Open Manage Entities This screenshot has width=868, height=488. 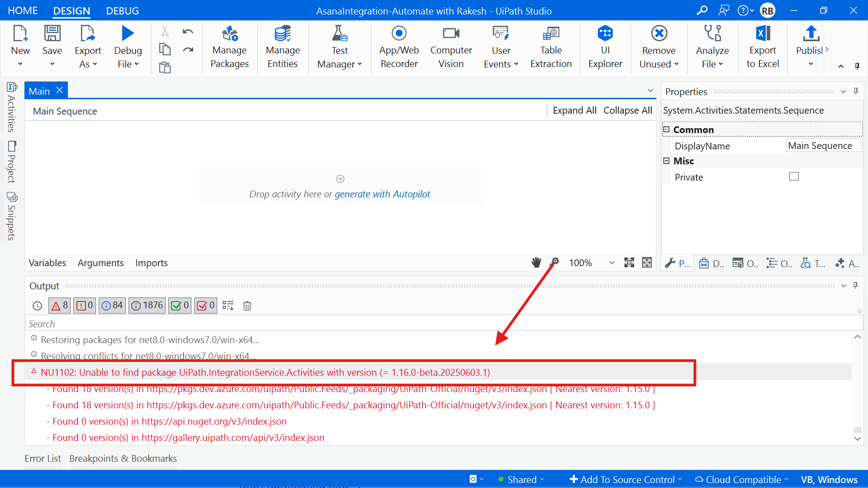point(282,47)
